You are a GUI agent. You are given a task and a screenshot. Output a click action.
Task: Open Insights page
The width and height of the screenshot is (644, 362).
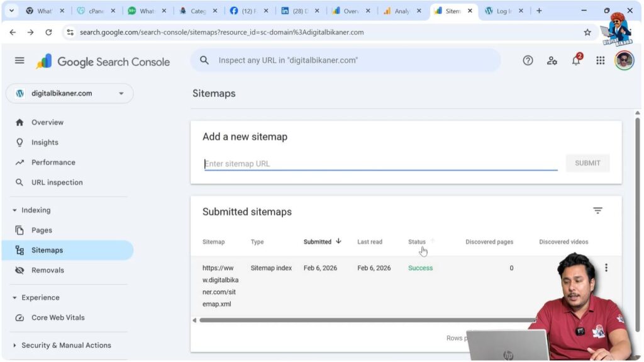click(45, 142)
